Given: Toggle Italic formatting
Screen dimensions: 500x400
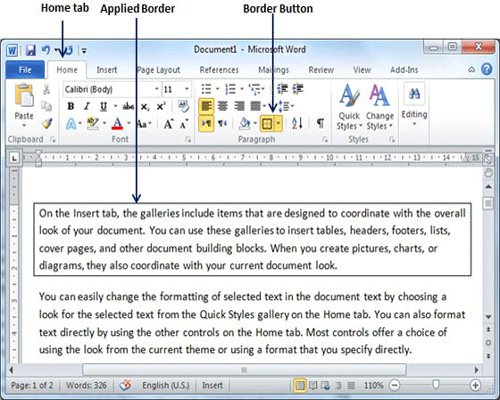Looking at the screenshot, I should (87, 106).
